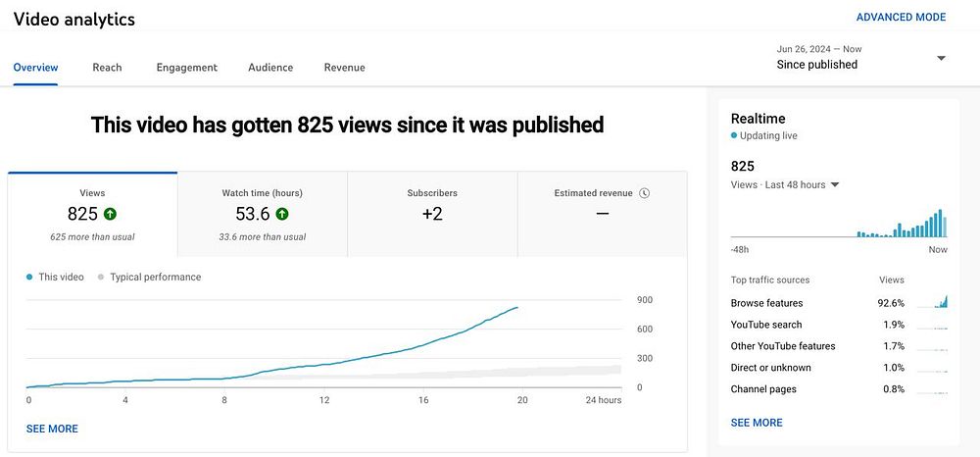Open the Audience tab
This screenshot has width=980, height=457.
(270, 68)
